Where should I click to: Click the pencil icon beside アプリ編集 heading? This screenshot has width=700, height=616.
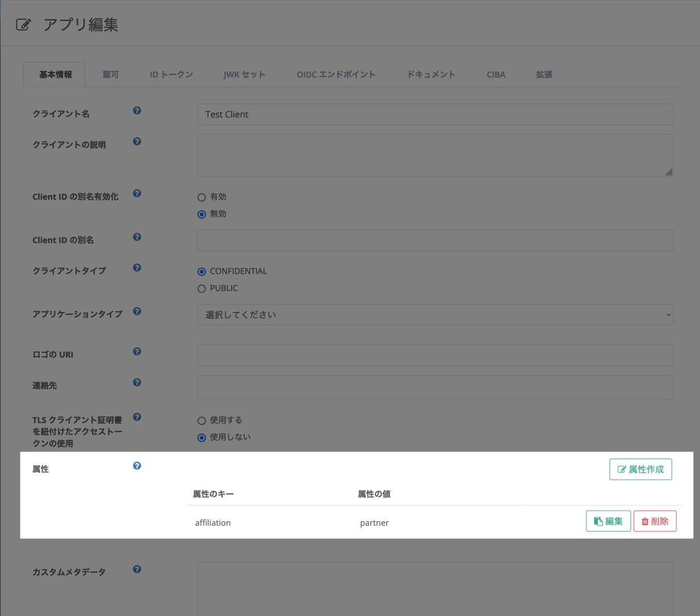[x=23, y=24]
